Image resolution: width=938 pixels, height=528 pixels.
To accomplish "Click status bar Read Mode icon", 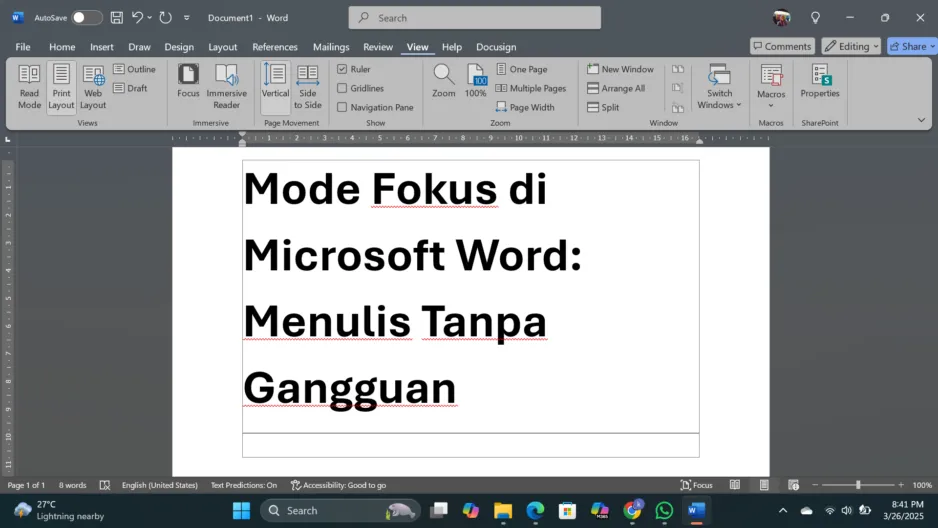I will (x=735, y=485).
